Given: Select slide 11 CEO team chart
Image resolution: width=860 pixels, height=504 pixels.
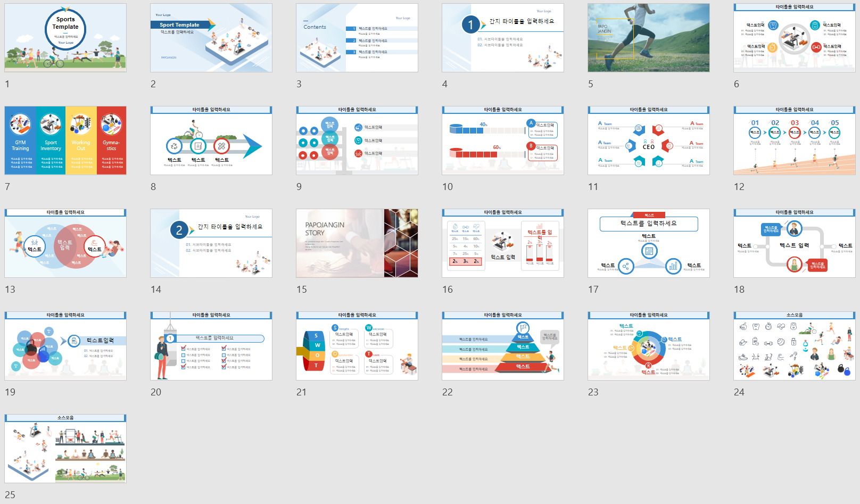Looking at the screenshot, I should [649, 141].
